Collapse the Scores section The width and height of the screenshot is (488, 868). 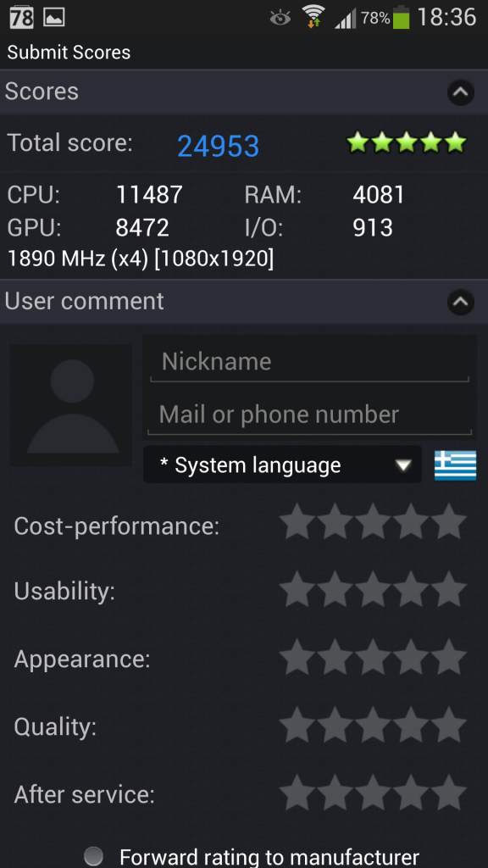click(x=460, y=92)
